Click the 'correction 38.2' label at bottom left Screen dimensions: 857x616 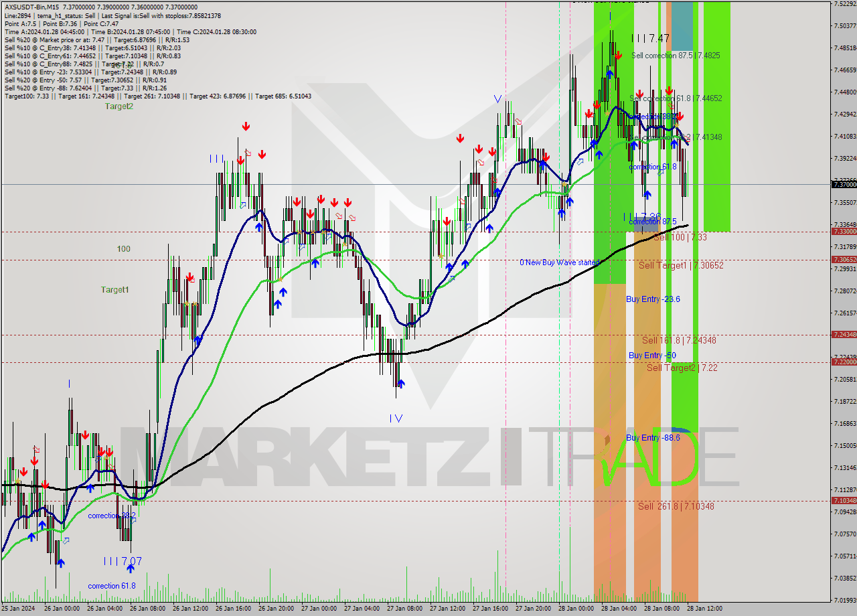[112, 516]
